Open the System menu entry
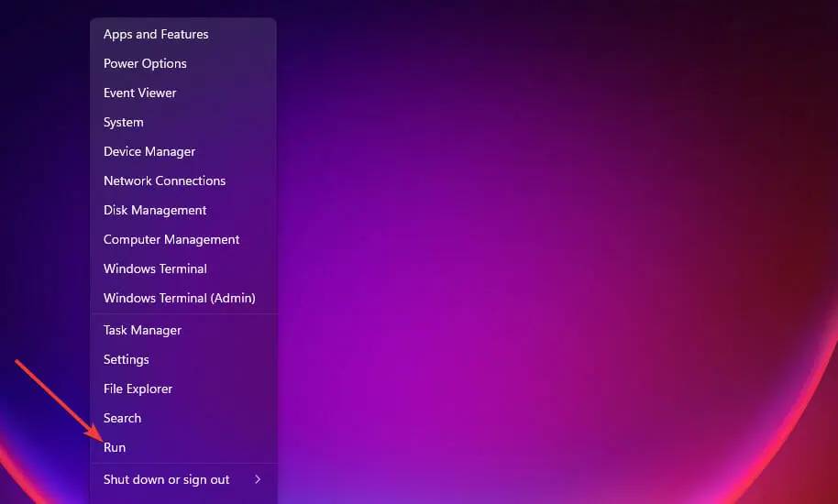Image resolution: width=838 pixels, height=504 pixels. (x=124, y=122)
